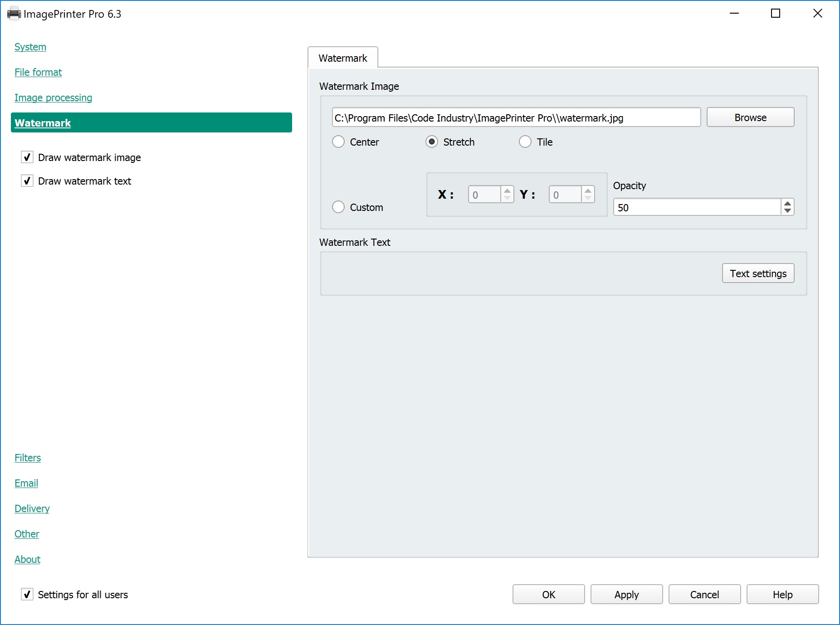This screenshot has height=625, width=840.
Task: Open the Help documentation
Action: coord(783,595)
